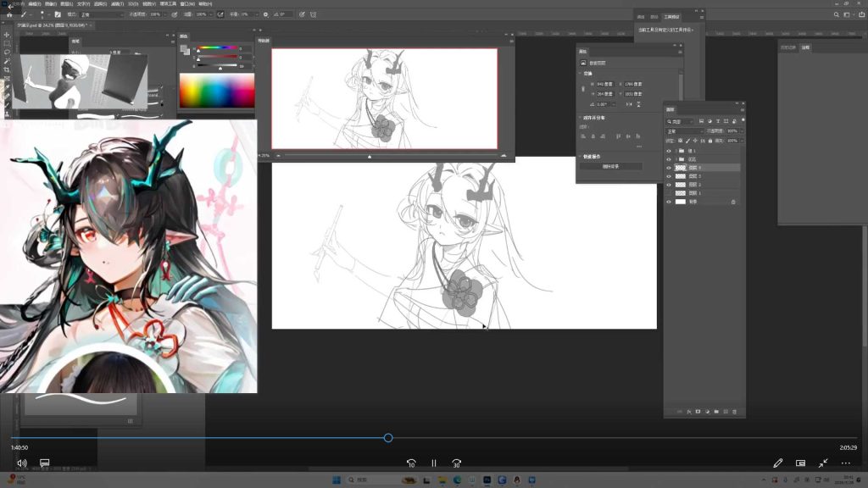Filter layers by type layer icon
This screenshot has height=488, width=868.
(x=718, y=121)
